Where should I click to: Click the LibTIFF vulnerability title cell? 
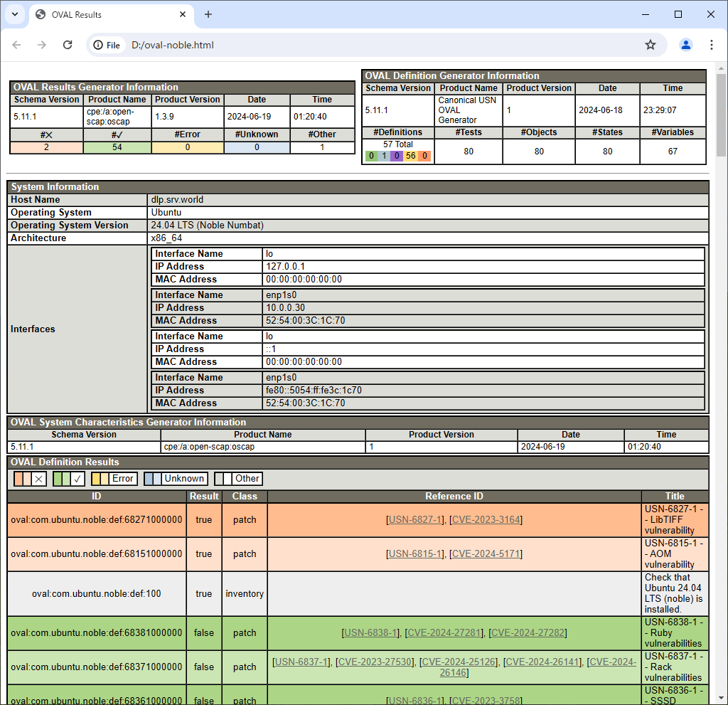(x=675, y=519)
